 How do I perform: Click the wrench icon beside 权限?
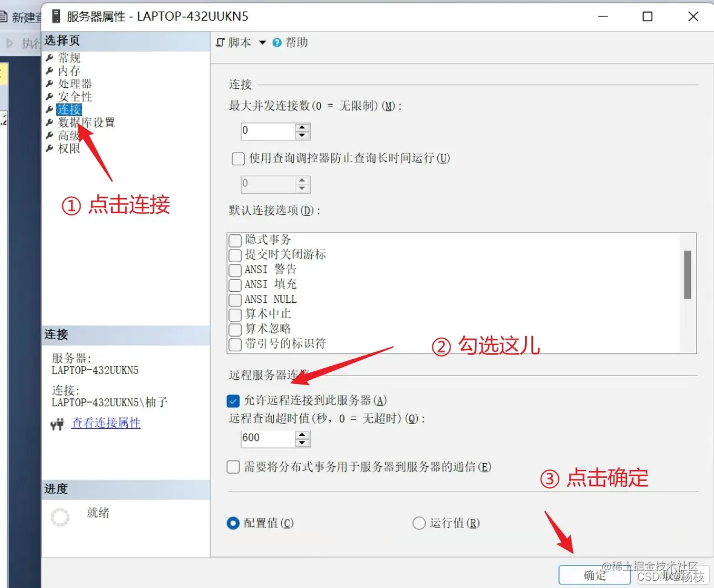(50, 148)
